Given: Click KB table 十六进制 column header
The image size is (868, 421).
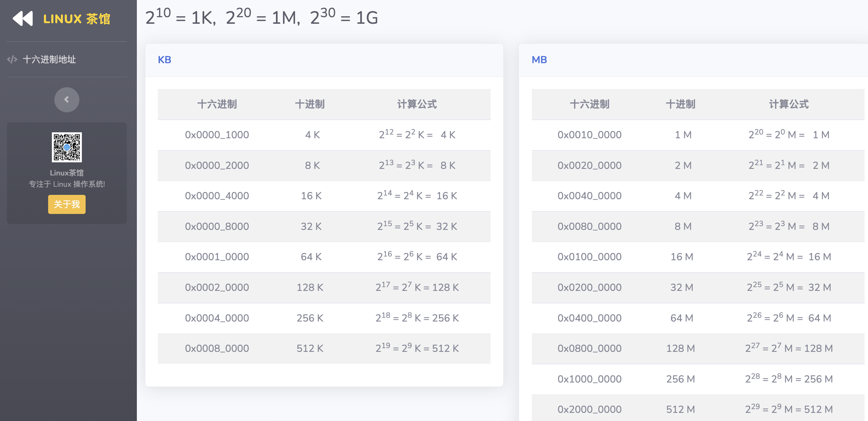Looking at the screenshot, I should (217, 104).
